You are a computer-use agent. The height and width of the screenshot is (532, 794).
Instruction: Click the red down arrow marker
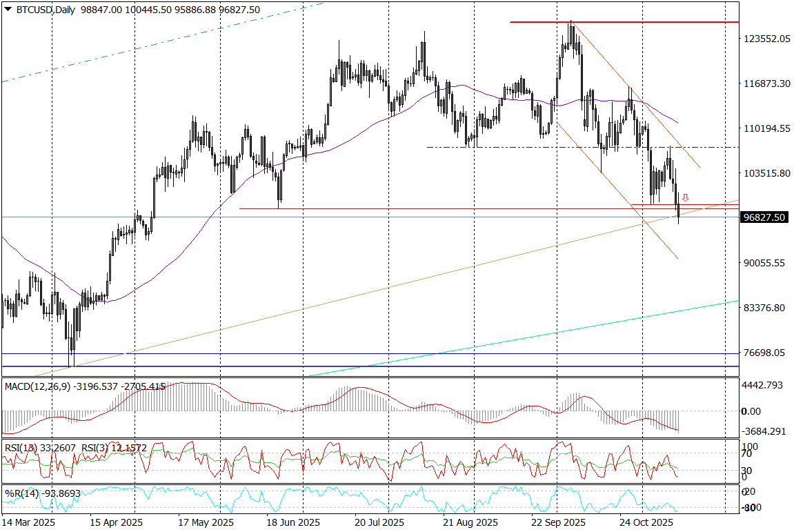pos(685,198)
